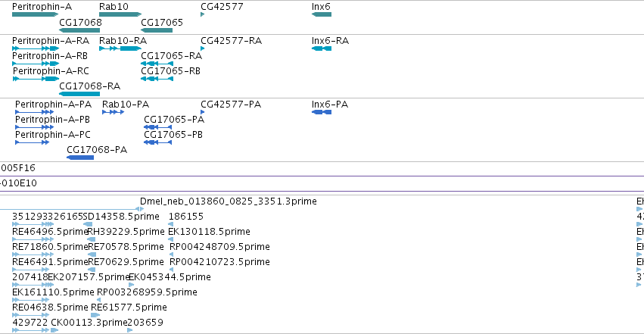The width and height of the screenshot is (644, 334).
Task: Click EST RE46496.5prime label
Action: pos(50,232)
